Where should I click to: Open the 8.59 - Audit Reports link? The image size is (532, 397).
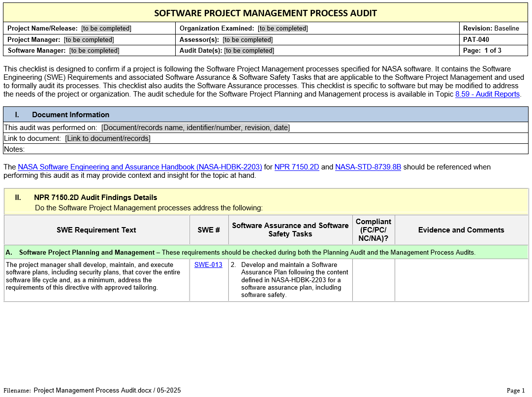coord(487,94)
